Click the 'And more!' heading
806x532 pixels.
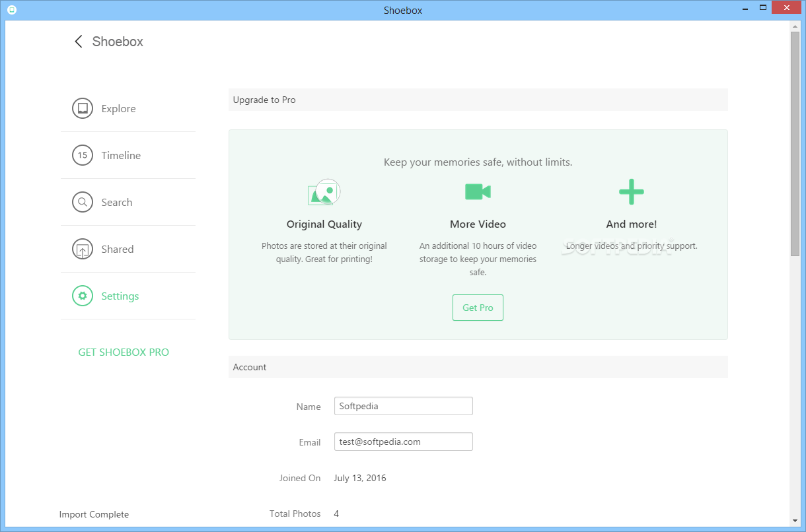[x=632, y=224]
